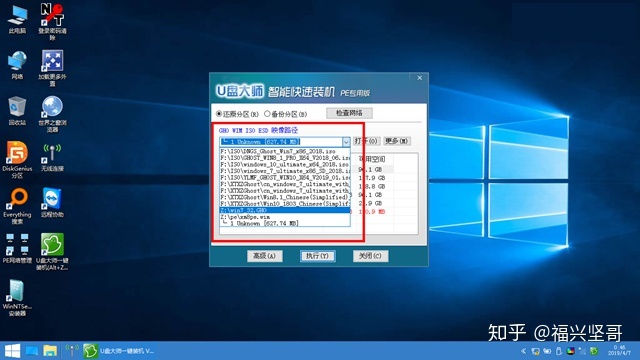Open the WinNTSetup 安装器 desktop icon
640x360 pixels.
pos(17,298)
